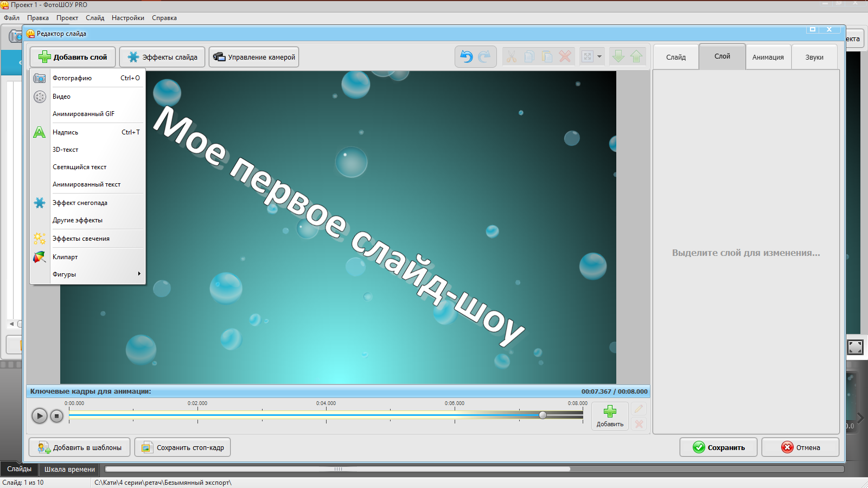Open Slide effects button

(x=162, y=57)
